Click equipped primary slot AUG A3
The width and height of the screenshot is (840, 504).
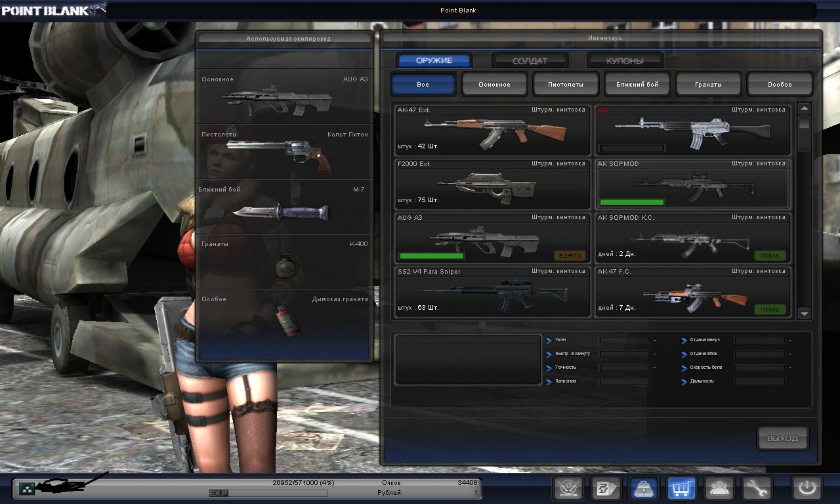[x=285, y=97]
